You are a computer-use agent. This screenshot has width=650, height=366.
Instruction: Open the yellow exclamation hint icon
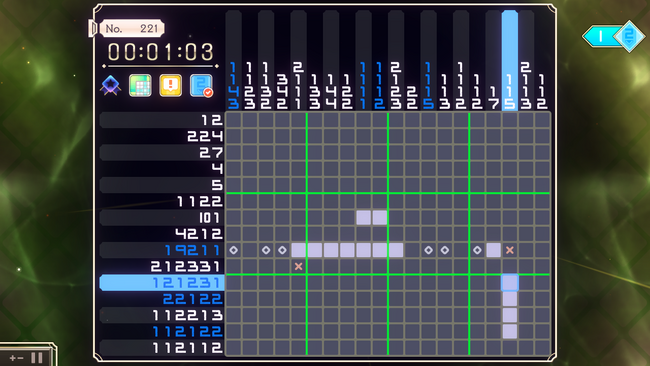(170, 86)
